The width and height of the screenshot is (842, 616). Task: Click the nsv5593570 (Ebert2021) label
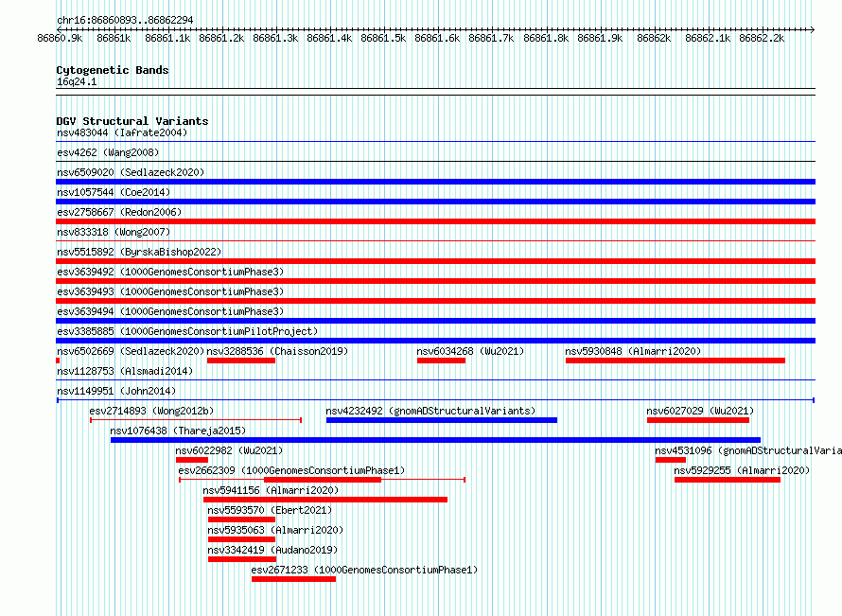(x=270, y=510)
